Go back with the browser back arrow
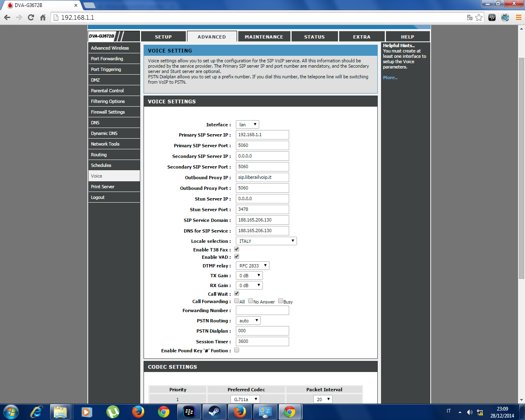 point(7,17)
